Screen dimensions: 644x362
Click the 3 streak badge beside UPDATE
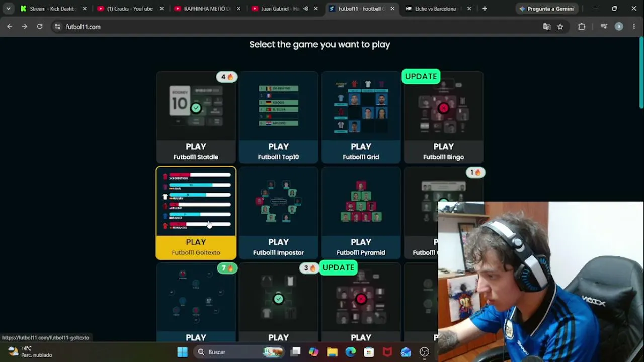[309, 268]
